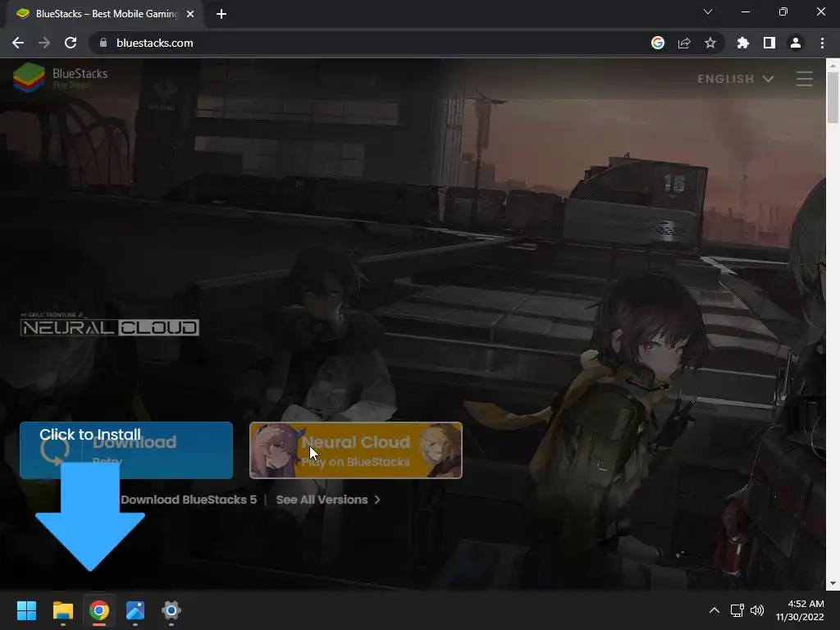
Task: Open the hamburger menu on the site
Action: tap(804, 79)
